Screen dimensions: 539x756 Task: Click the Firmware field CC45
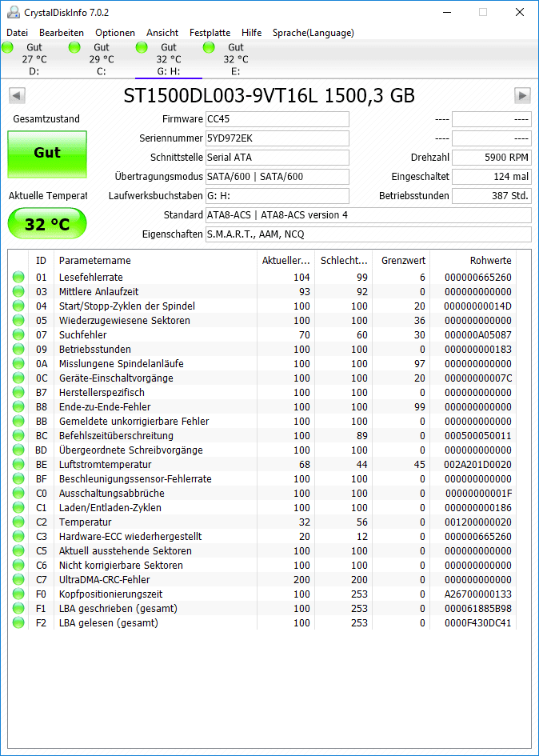point(277,119)
